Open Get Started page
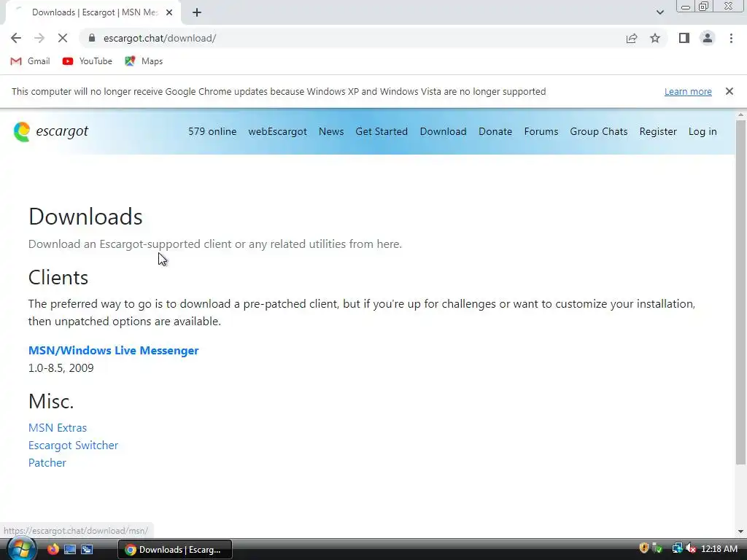Viewport: 747px width, 560px height. (x=382, y=131)
